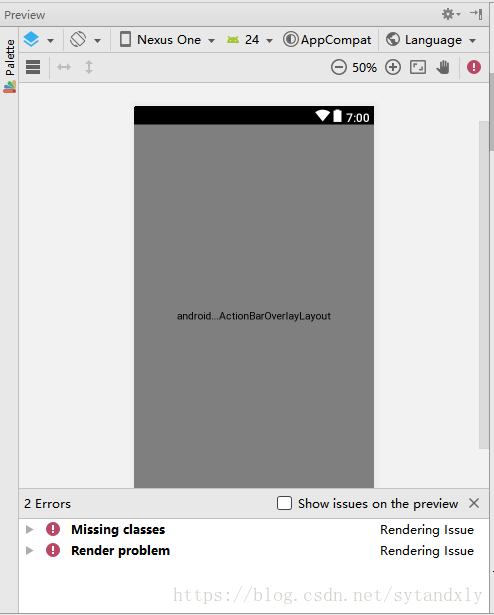Click the horizontal expand width icon
494x615 pixels.
click(x=64, y=67)
